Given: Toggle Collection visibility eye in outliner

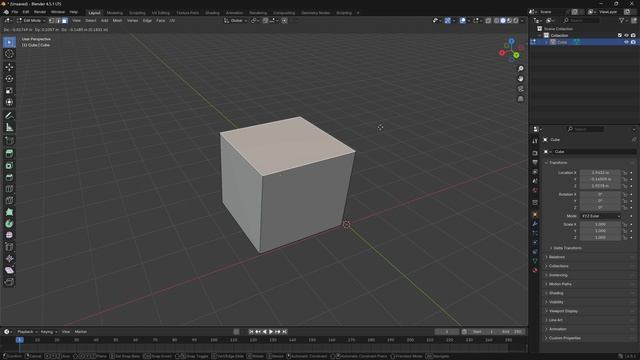Looking at the screenshot, I should (x=626, y=36).
